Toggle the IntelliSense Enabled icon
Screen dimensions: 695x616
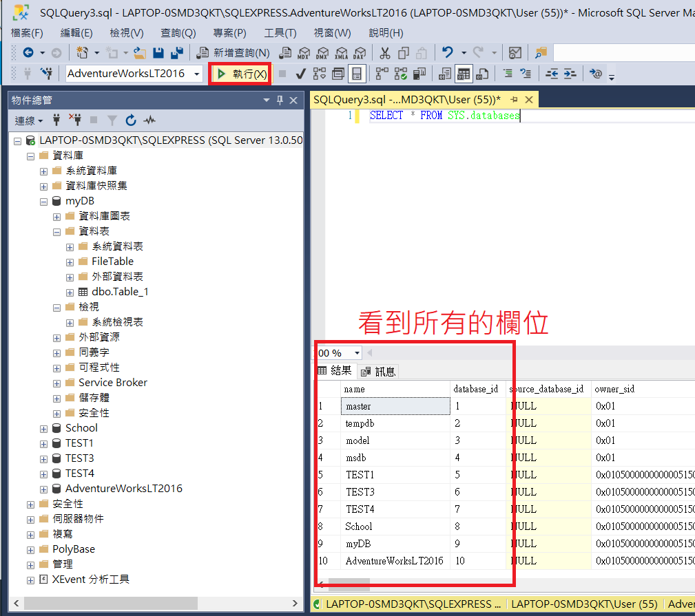tap(357, 74)
